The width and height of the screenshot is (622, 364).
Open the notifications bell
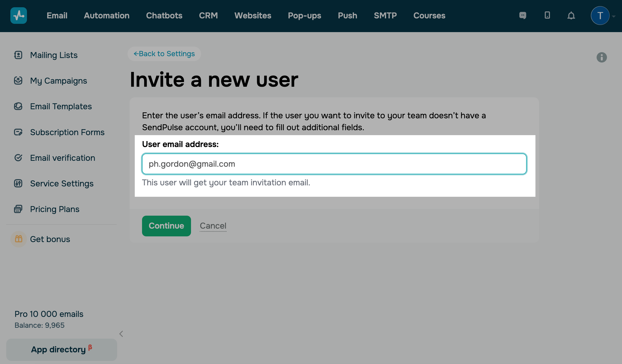click(571, 16)
